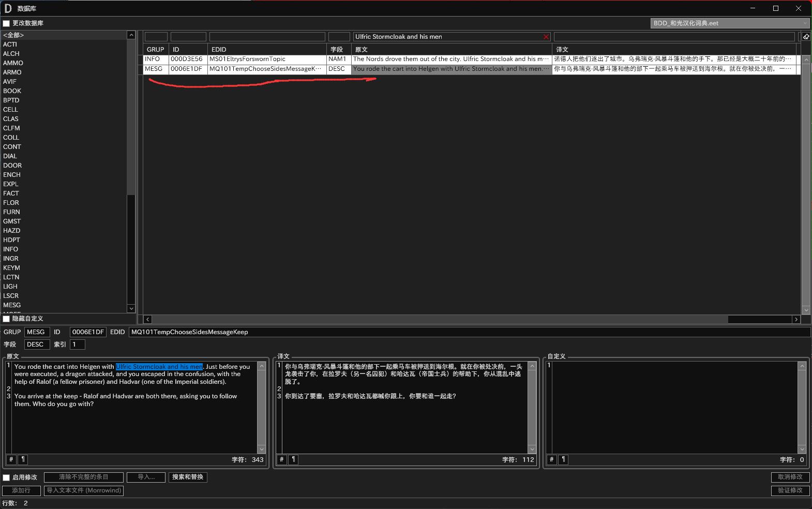Image resolution: width=812 pixels, height=509 pixels.
Task: Click the down arrow of the 自定义 pane scrollbar
Action: click(802, 450)
